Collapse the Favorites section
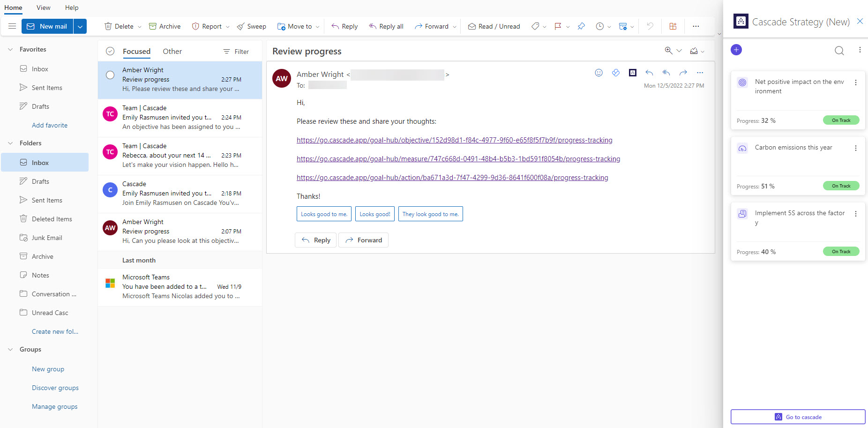 click(10, 49)
